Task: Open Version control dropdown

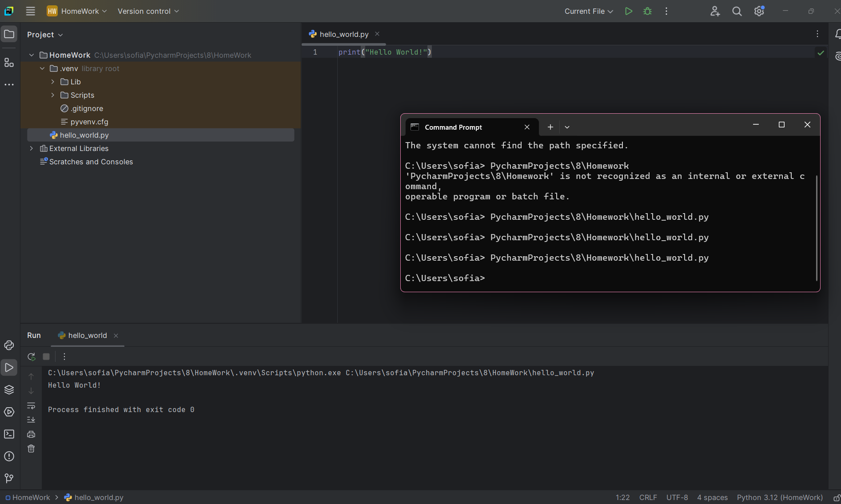Action: (x=148, y=11)
